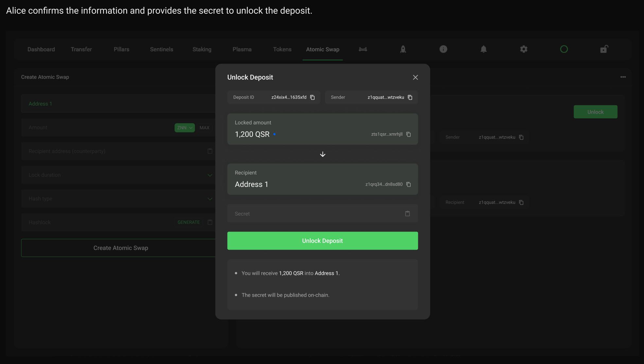This screenshot has width=644, height=364.
Task: Click into the Secret input field
Action: tap(314, 214)
